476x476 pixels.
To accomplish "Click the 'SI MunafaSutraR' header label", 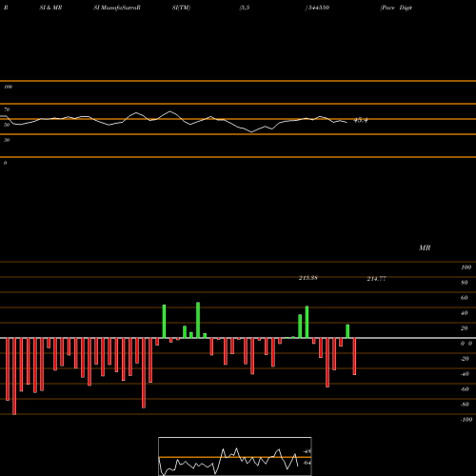I will click(117, 8).
